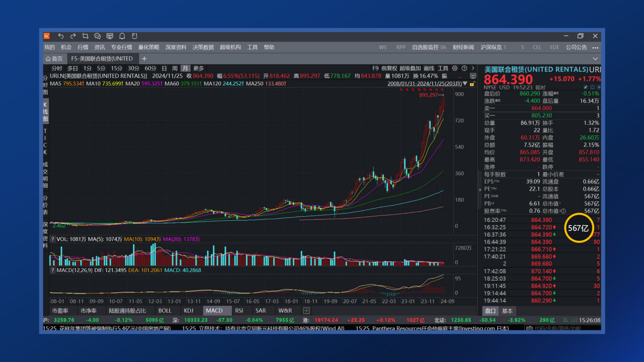Toggle 前复权 price adjustment
Image resolution: width=644 pixels, height=362 pixels.
pyautogui.click(x=389, y=68)
